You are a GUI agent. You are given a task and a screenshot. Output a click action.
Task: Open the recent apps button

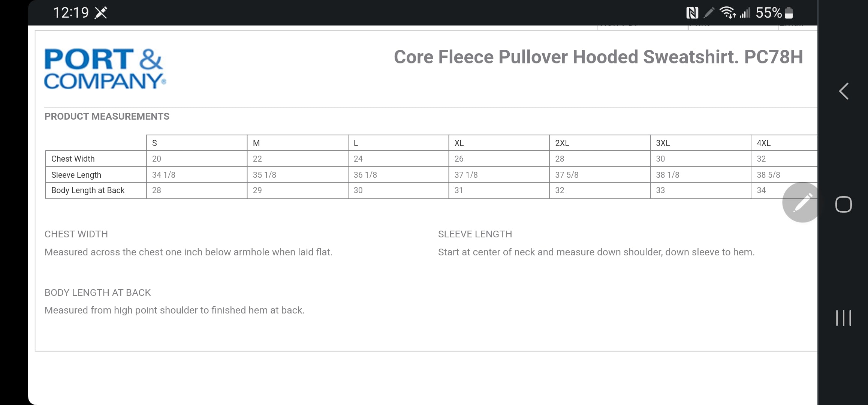coord(843,318)
